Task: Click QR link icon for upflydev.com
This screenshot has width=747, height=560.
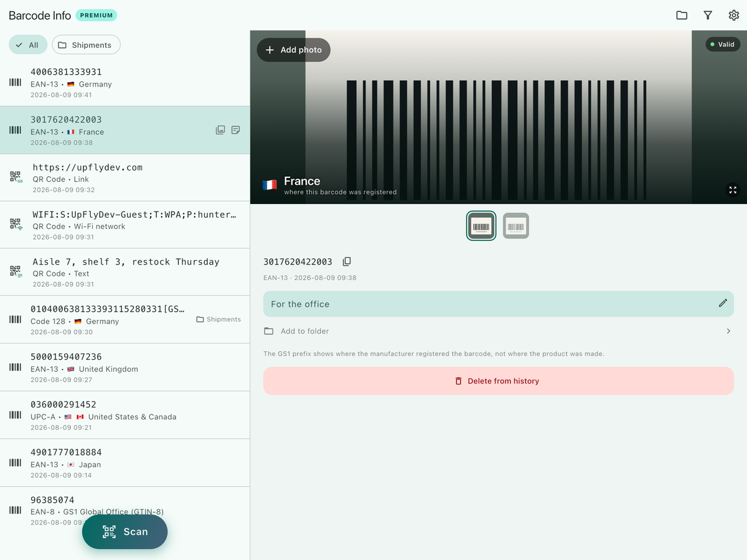Action: click(16, 177)
